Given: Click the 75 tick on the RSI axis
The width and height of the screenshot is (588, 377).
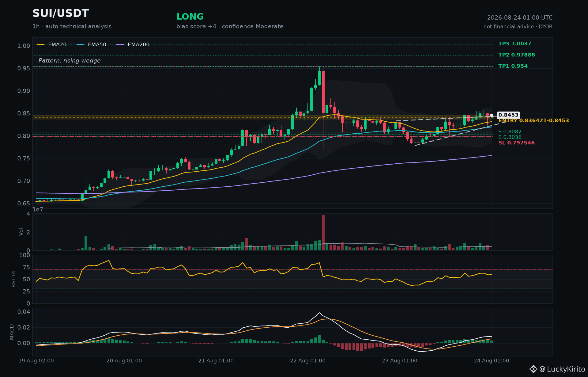Looking at the screenshot, I should pyautogui.click(x=26, y=268).
